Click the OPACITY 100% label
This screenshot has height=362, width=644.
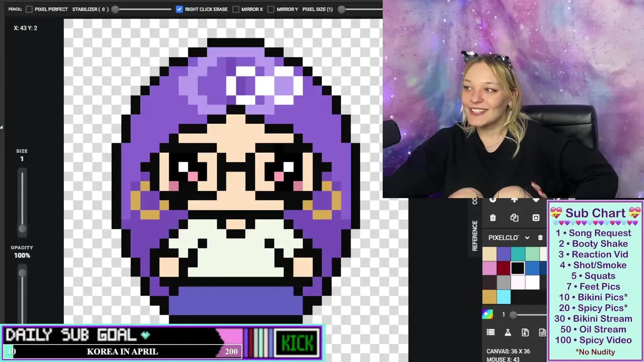coord(22,251)
